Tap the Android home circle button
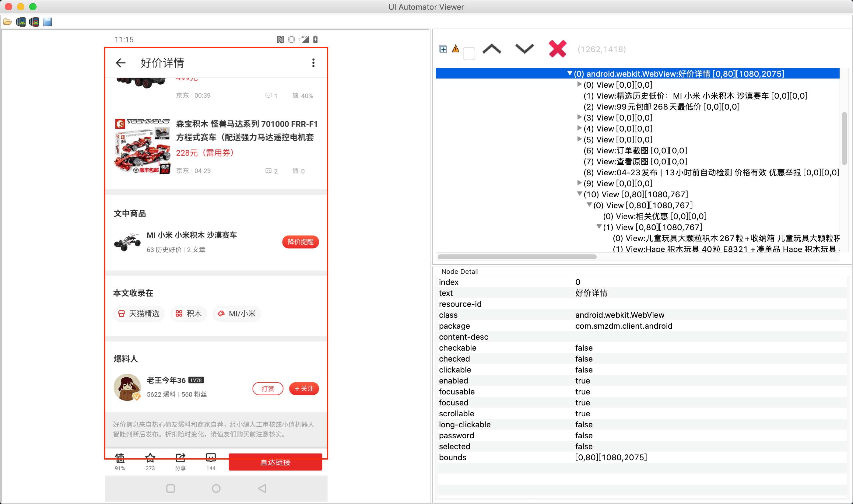853x504 pixels. click(216, 488)
